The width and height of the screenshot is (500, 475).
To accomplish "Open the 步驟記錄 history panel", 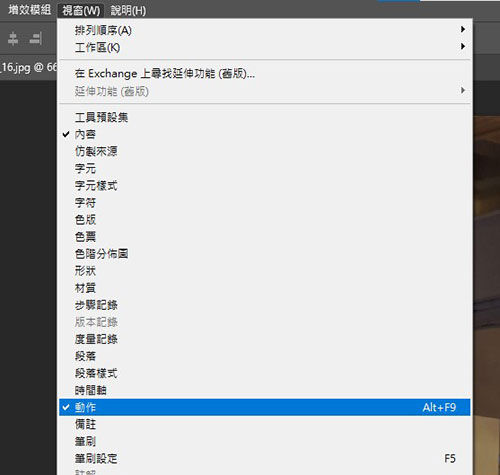I will pos(264,305).
